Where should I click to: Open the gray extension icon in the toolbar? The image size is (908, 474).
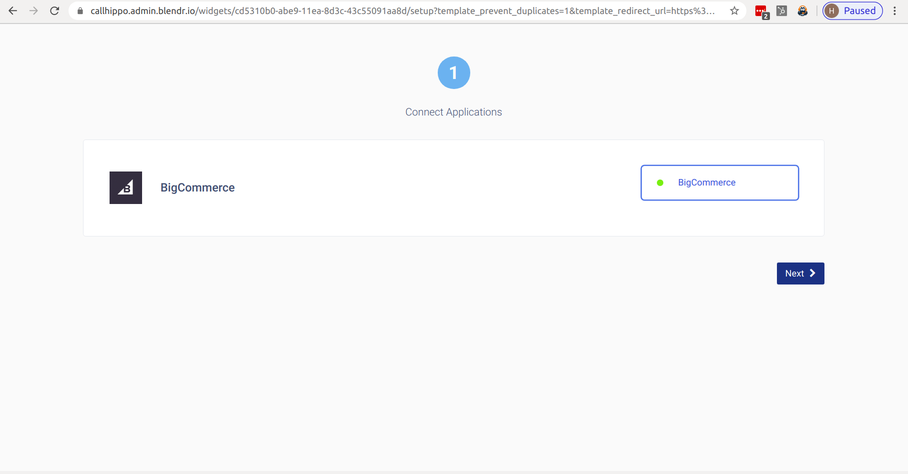tap(782, 11)
